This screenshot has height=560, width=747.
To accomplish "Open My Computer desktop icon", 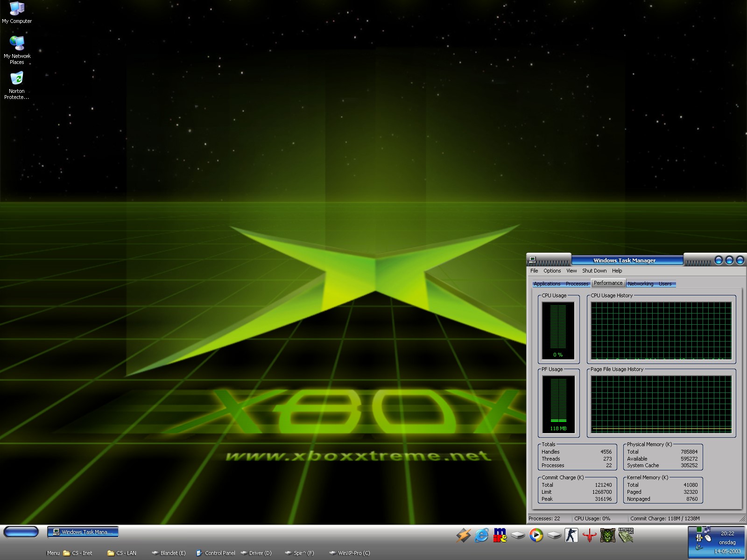I will pos(17,13).
